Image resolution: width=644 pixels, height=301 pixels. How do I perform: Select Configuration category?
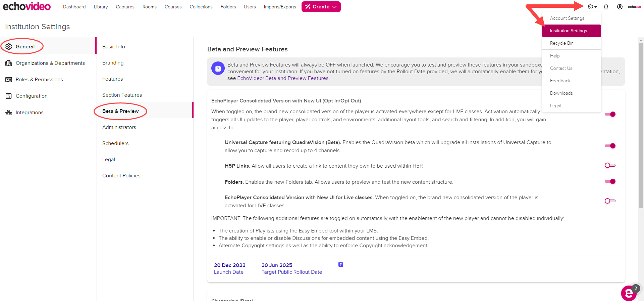[x=48, y=96]
